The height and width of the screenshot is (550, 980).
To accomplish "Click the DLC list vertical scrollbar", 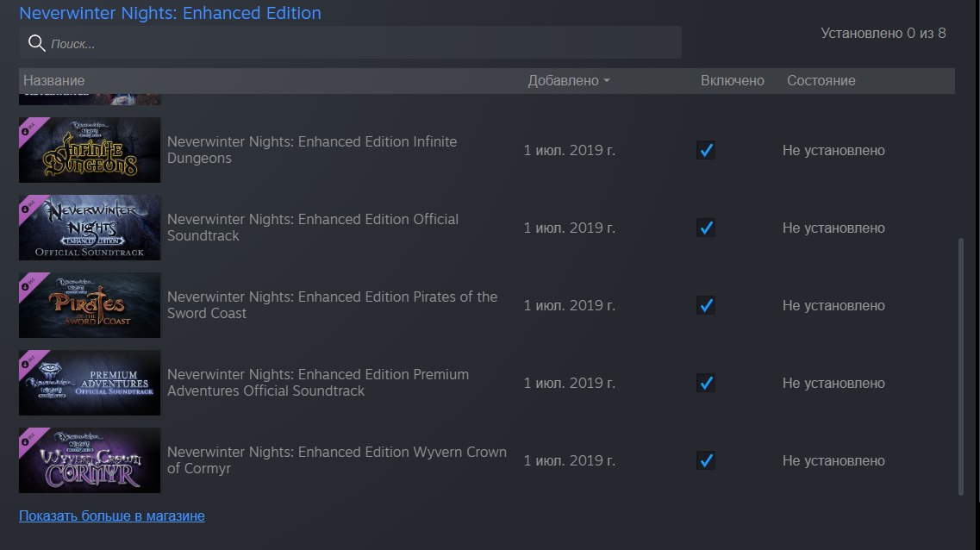I will 961,367.
